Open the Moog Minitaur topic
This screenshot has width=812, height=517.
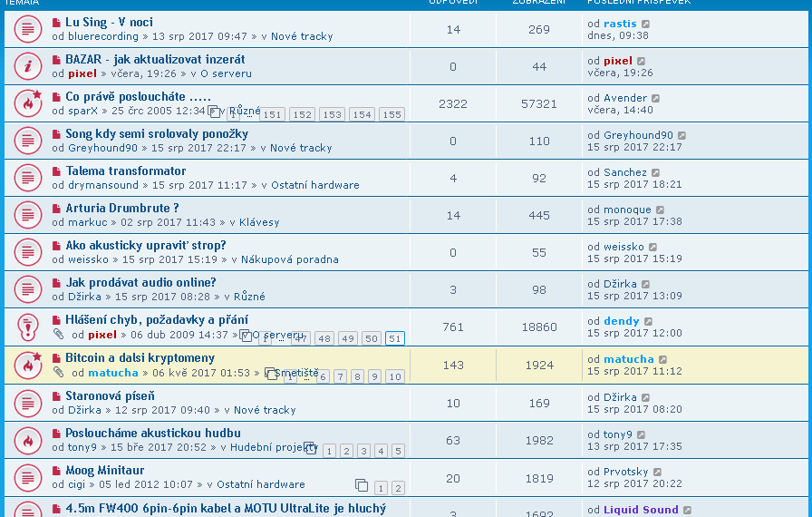105,471
